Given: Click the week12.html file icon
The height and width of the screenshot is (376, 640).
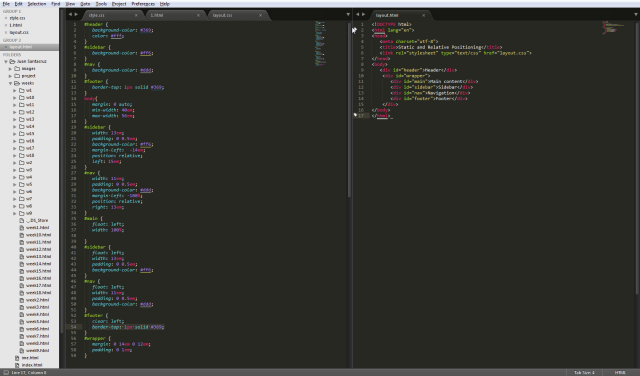Looking at the screenshot, I should click(x=22, y=249).
